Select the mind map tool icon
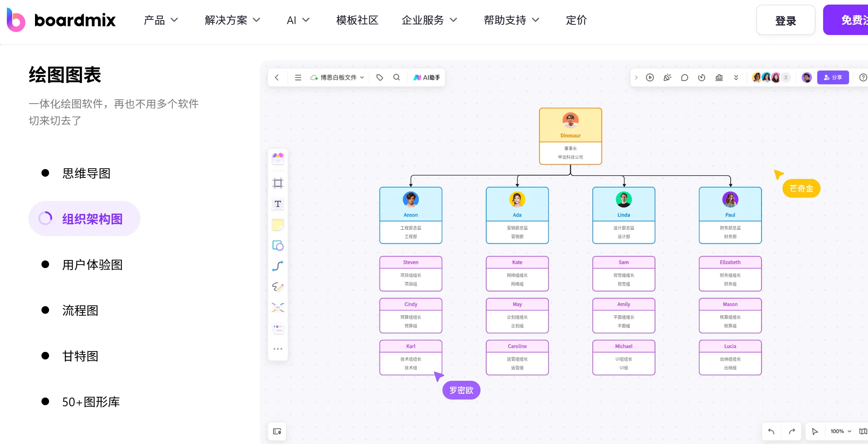 (278, 307)
